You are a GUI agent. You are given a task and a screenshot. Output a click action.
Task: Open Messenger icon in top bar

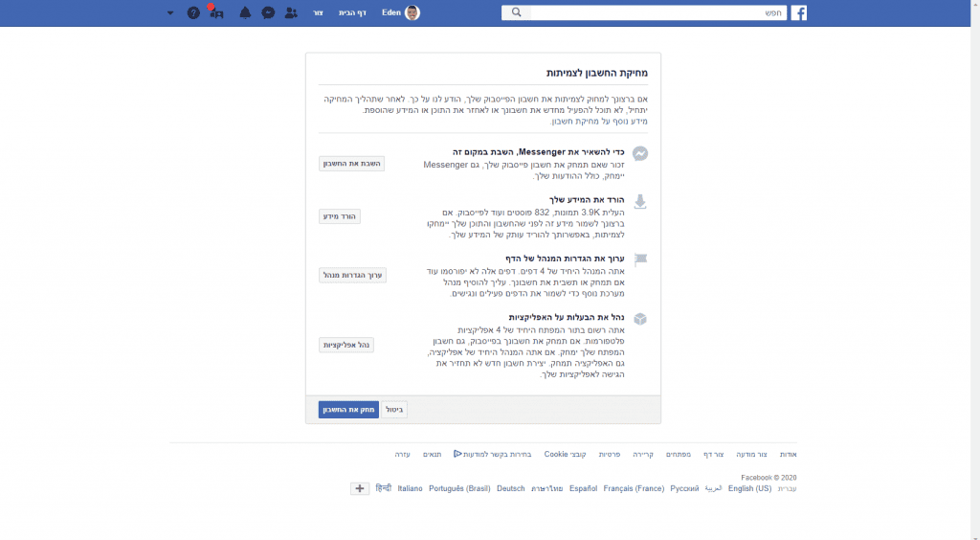pos(268,12)
